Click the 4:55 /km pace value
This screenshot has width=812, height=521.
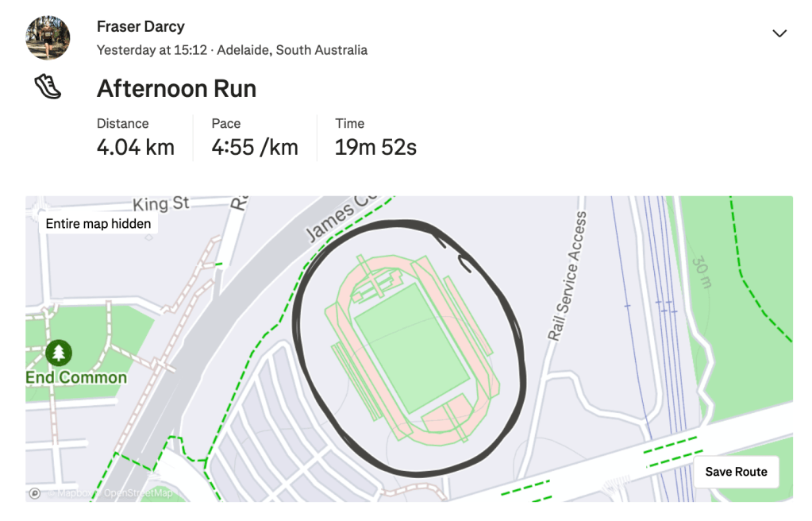tap(255, 147)
